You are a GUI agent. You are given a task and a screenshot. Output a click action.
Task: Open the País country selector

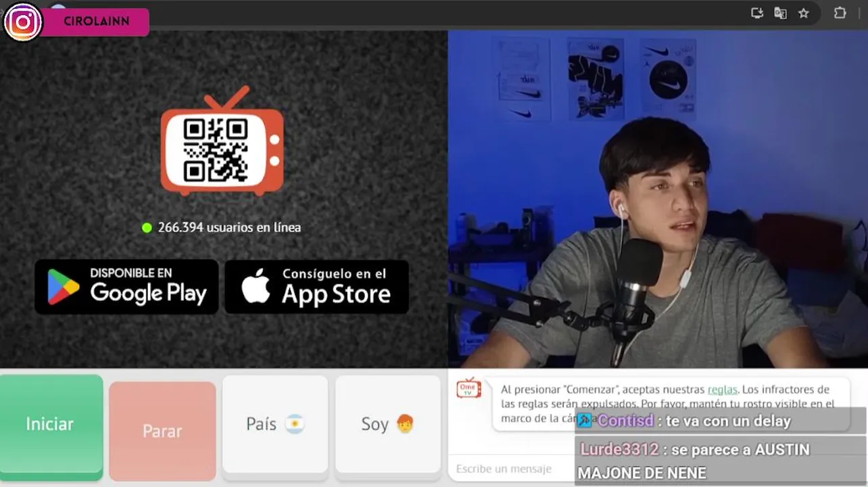(x=275, y=425)
